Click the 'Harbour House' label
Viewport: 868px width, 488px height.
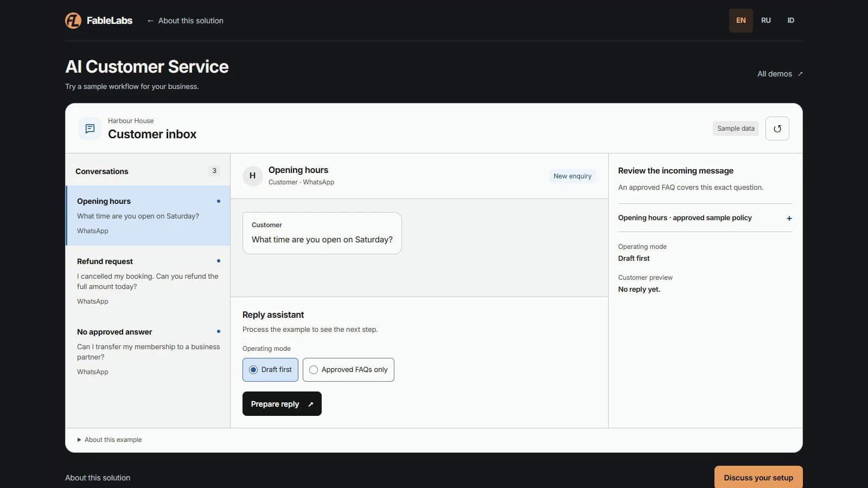point(131,121)
